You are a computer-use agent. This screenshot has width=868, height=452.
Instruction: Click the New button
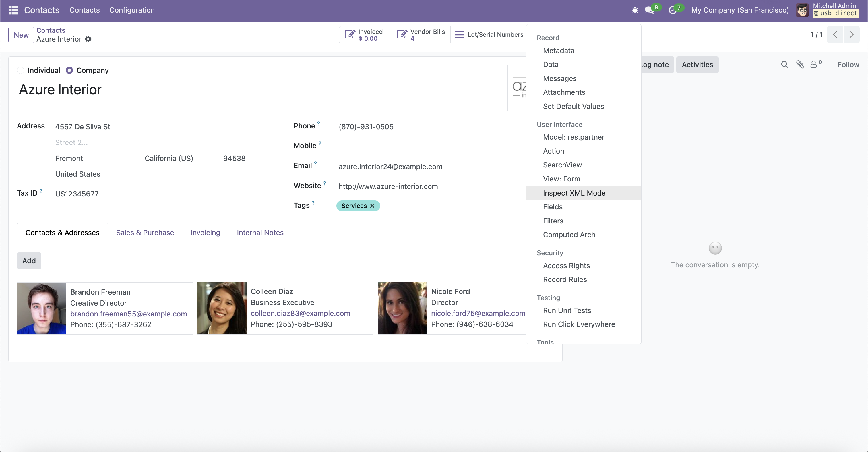[21, 35]
